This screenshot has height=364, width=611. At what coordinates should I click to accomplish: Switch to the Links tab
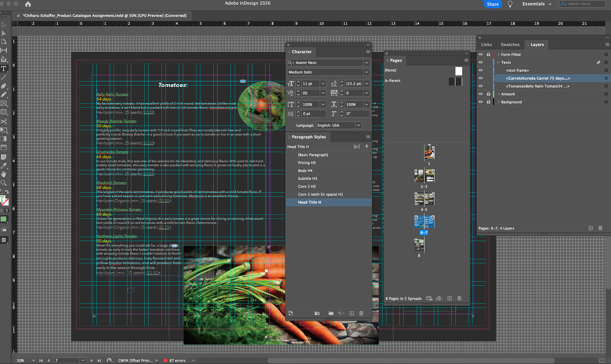point(486,45)
